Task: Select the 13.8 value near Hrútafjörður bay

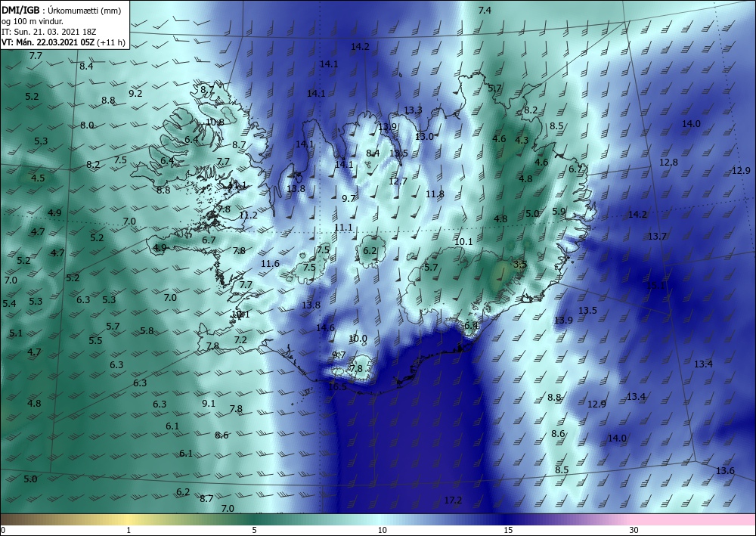Action: (296, 188)
